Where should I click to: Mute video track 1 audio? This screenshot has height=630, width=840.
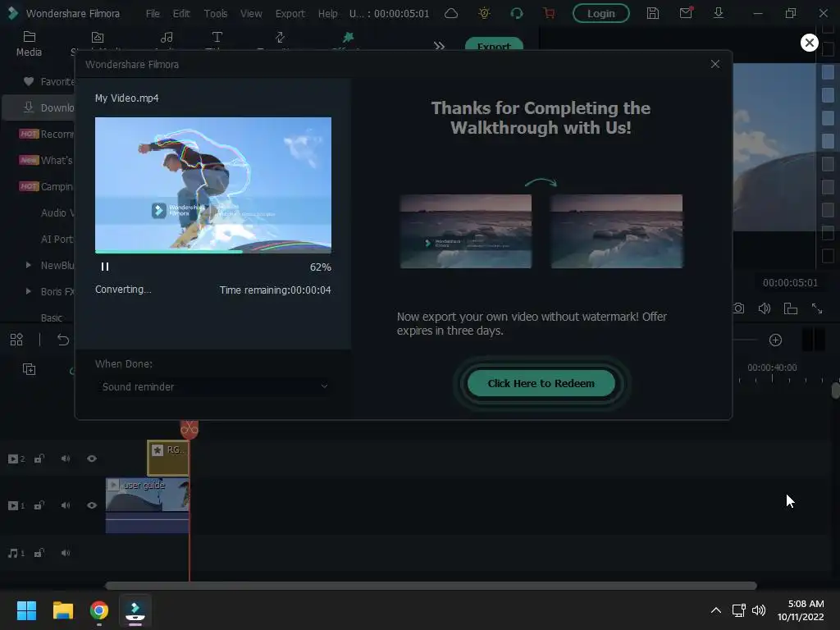[66, 505]
